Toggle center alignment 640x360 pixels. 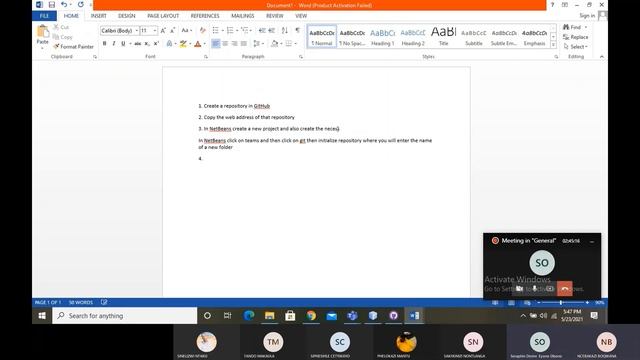pos(225,44)
